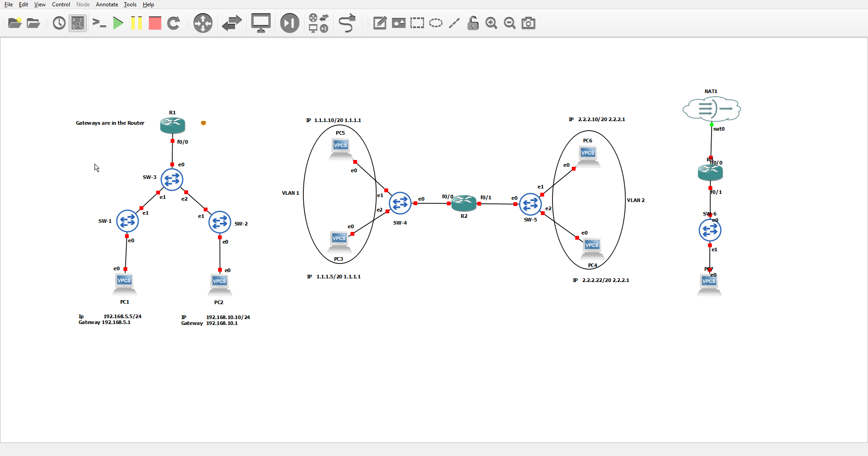Select the draw line annotation tool

(x=454, y=23)
